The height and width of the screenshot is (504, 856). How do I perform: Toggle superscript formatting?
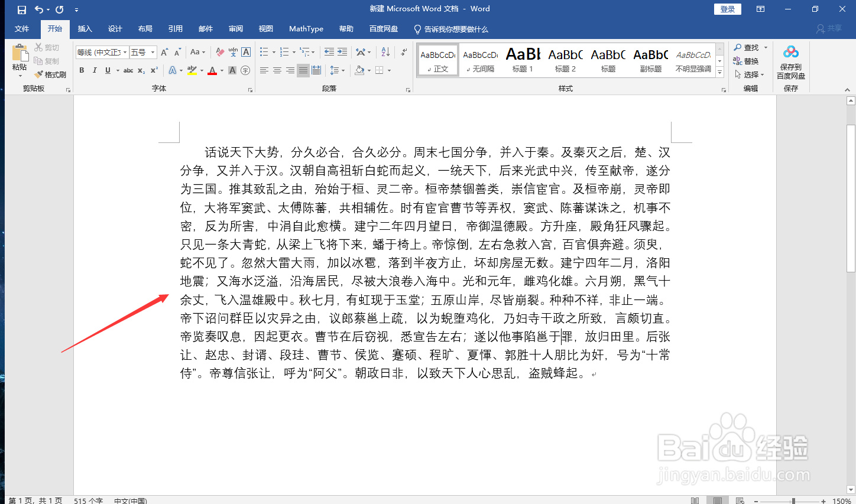[x=154, y=70]
